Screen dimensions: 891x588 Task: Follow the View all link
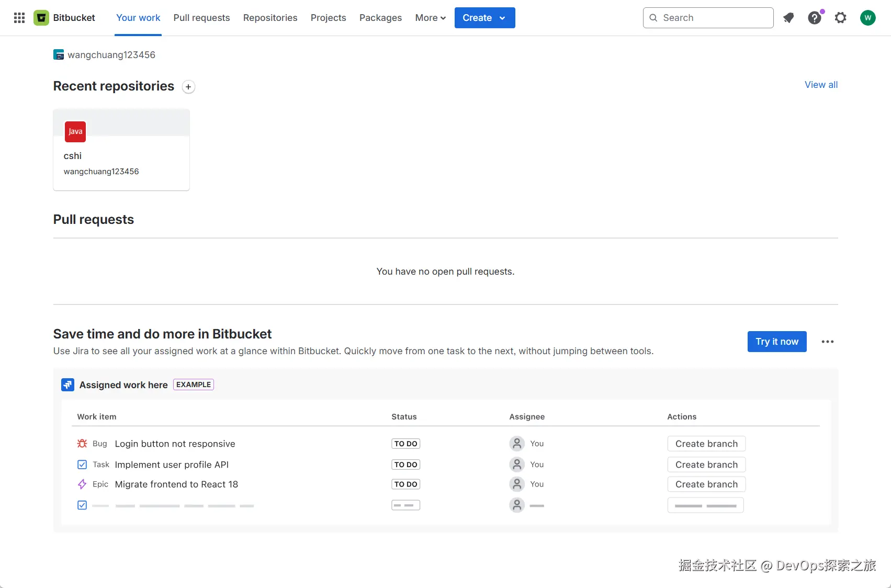pyautogui.click(x=821, y=85)
